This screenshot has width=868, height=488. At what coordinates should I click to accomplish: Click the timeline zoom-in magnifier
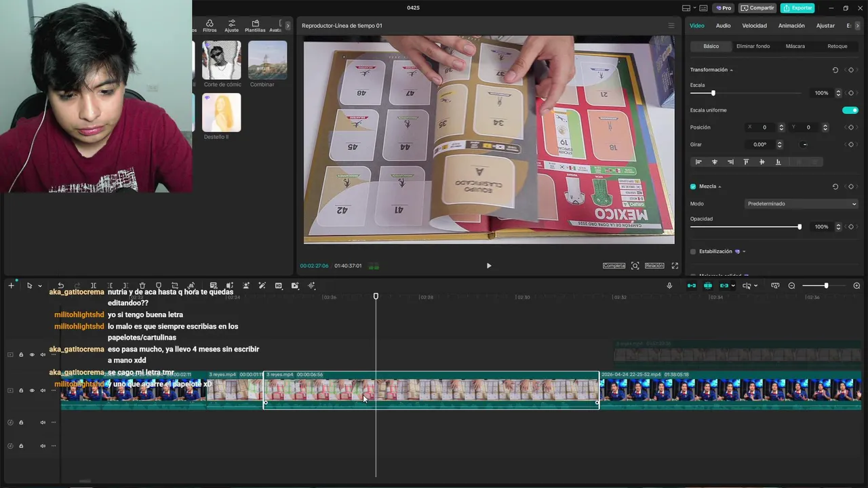[x=856, y=285]
